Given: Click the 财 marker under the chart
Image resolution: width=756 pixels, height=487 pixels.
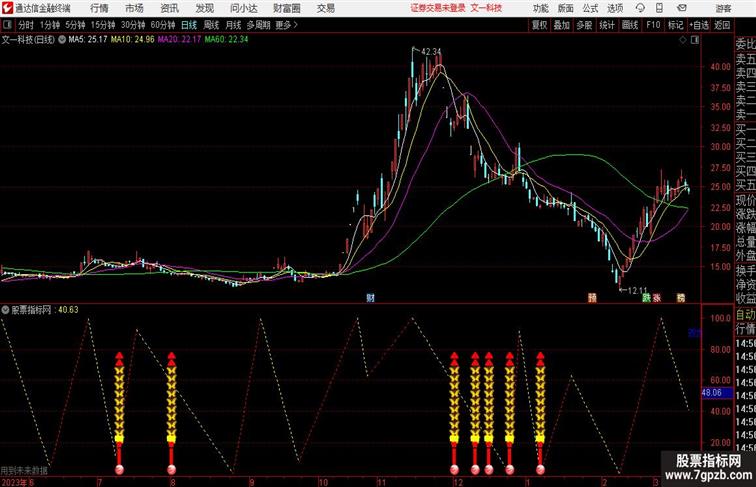Looking at the screenshot, I should coord(370,298).
